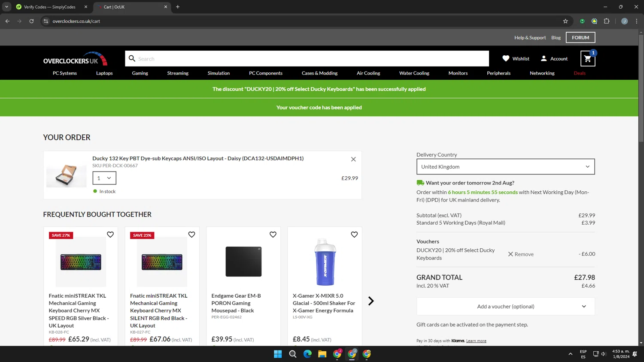The width and height of the screenshot is (644, 362).
Task: Open PC Components menu
Action: [x=266, y=73]
